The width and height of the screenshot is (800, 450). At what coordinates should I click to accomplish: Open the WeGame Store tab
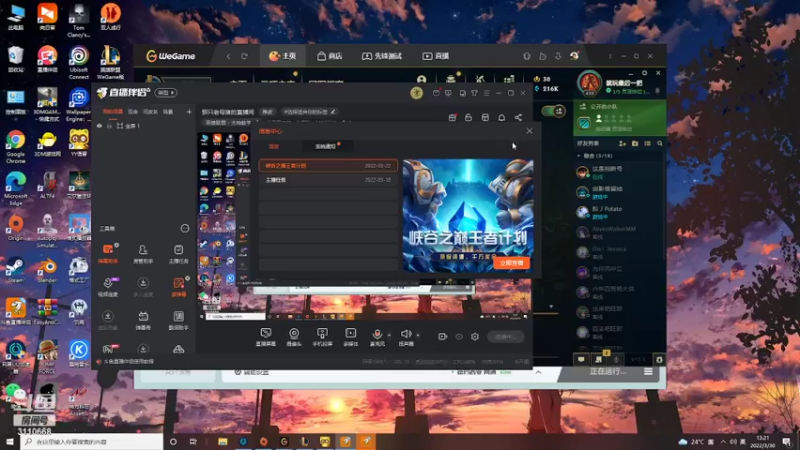tap(330, 56)
